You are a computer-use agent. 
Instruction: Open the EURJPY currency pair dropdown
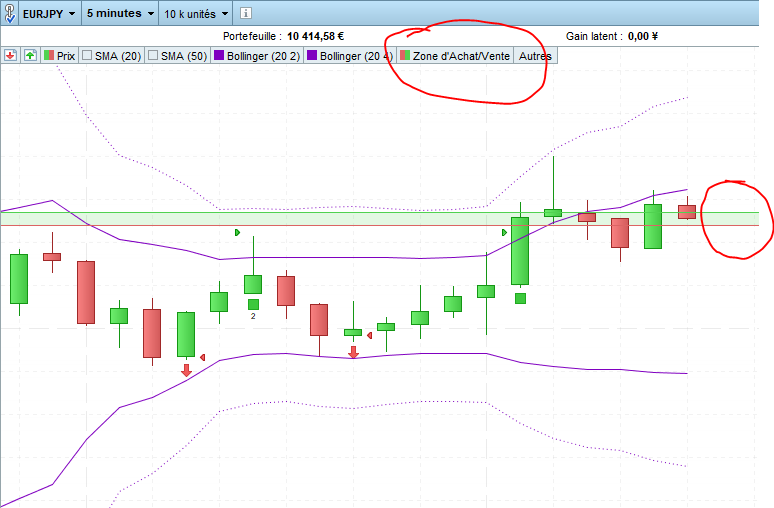49,14
